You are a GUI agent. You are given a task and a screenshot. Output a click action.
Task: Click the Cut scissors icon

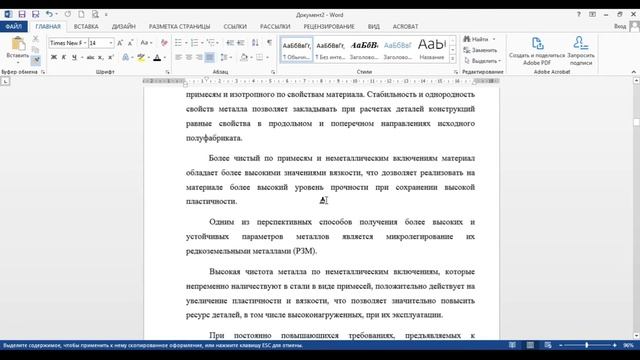point(36,39)
